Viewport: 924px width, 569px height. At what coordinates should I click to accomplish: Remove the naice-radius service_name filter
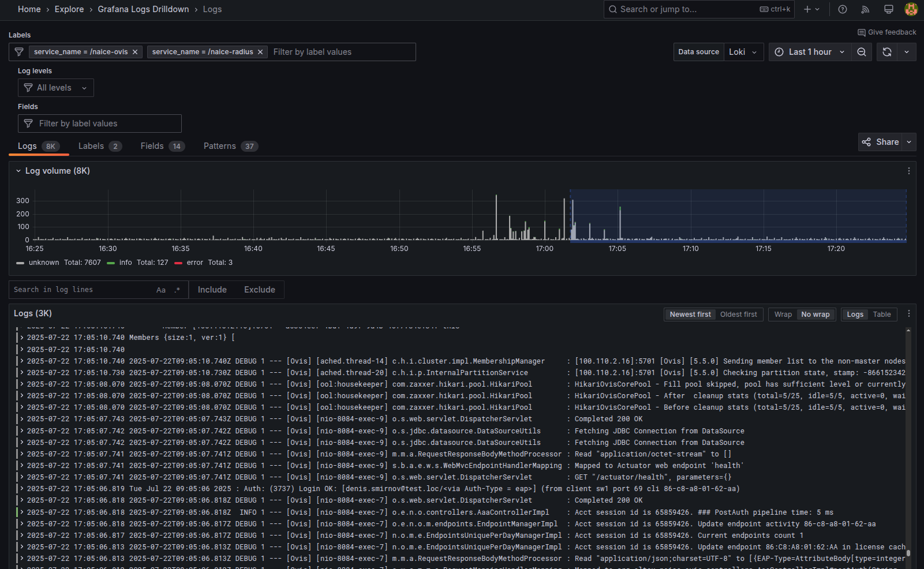[x=260, y=52]
